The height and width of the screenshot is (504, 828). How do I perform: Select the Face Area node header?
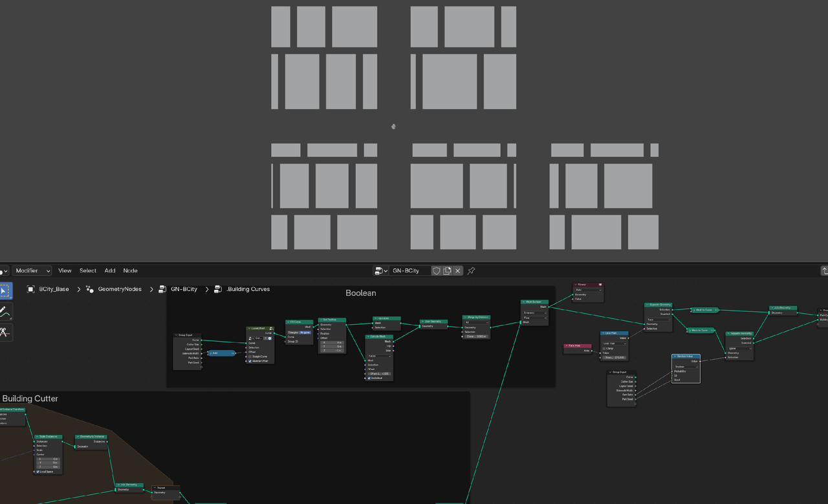click(578, 345)
